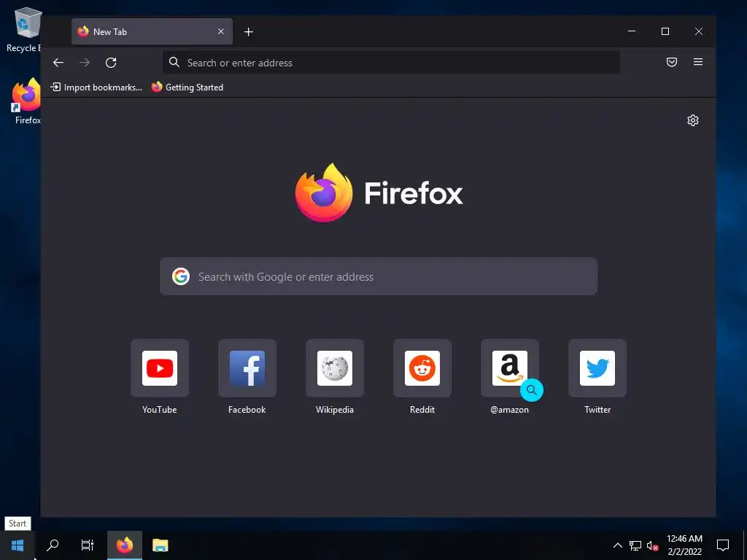
Task: Open Getting Started bookmark
Action: pos(187,87)
